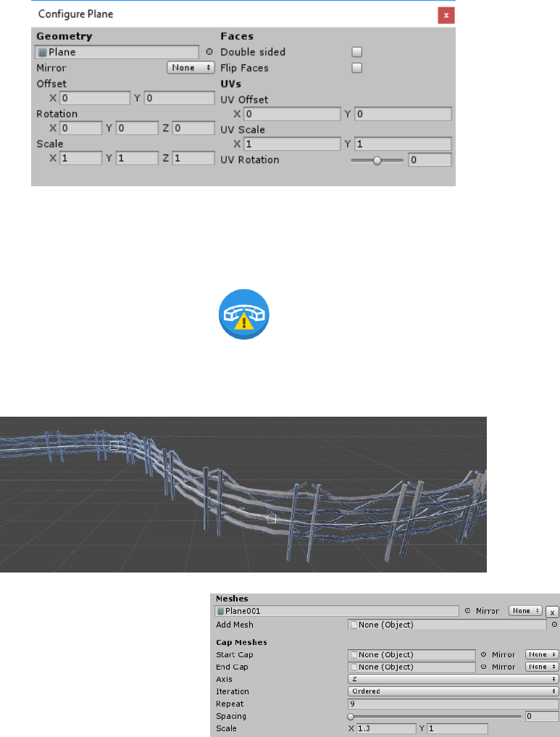
Task: Edit Rotation Z value field
Action: [x=193, y=128]
